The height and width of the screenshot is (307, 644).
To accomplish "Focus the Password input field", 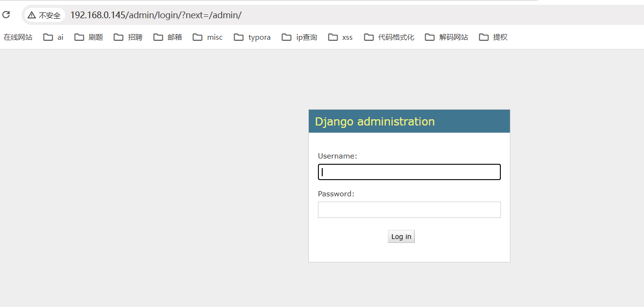I will click(409, 210).
